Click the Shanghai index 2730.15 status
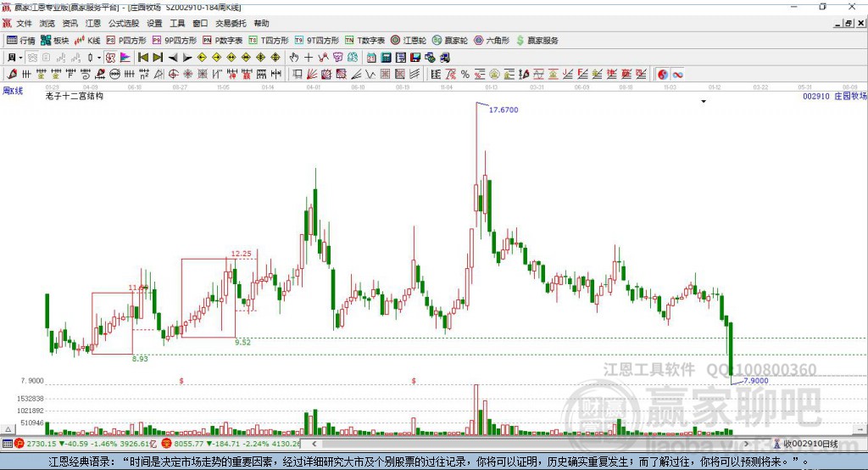 click(x=86, y=444)
